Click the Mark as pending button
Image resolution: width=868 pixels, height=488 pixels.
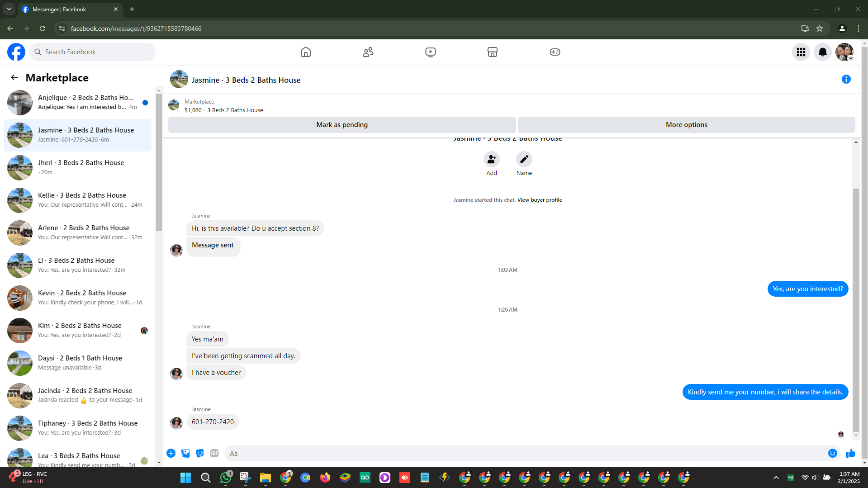[342, 125]
